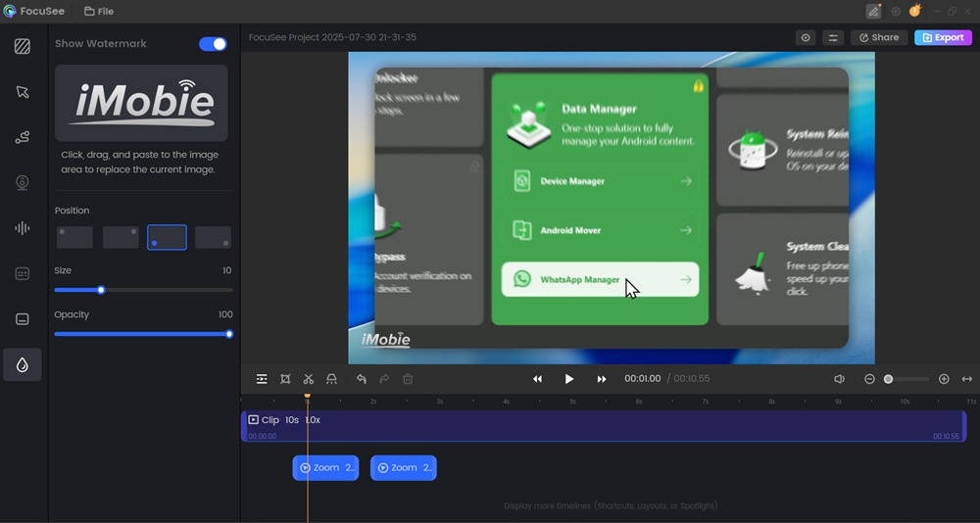Adjust the timeline zoom slider

click(x=906, y=379)
